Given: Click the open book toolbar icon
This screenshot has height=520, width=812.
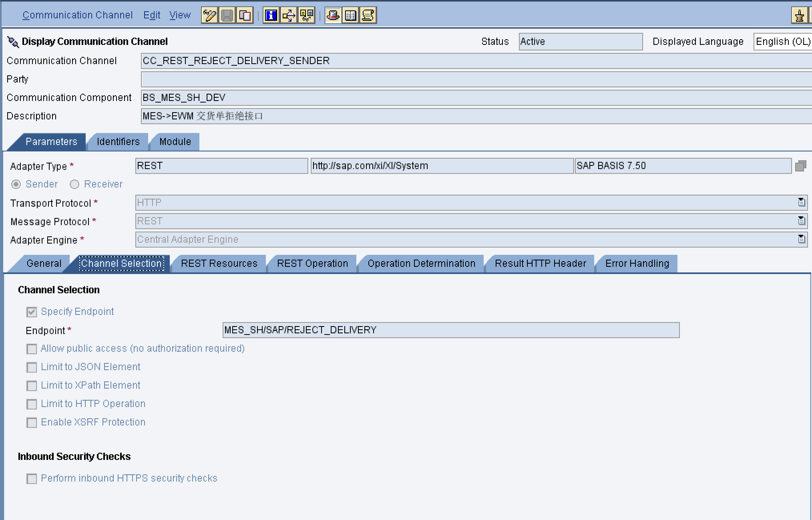Looking at the screenshot, I should (350, 16).
